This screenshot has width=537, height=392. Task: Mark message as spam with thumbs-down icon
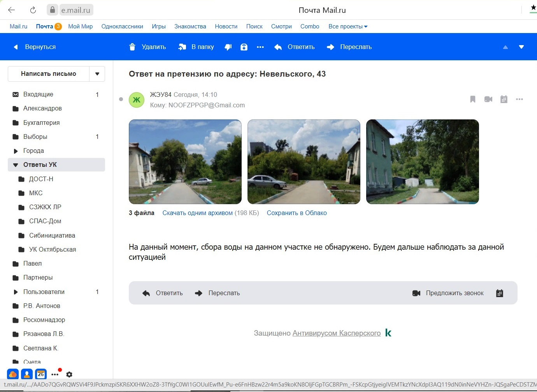(228, 47)
